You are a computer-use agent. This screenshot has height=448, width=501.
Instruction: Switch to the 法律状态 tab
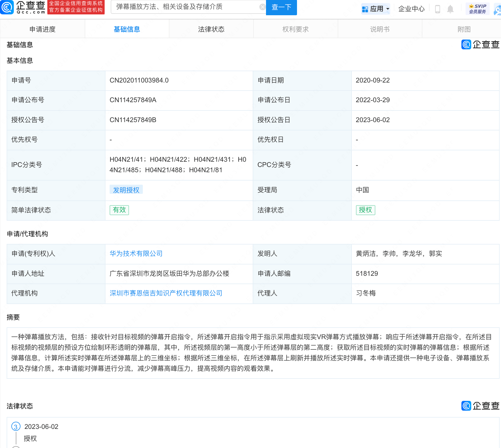(x=211, y=29)
